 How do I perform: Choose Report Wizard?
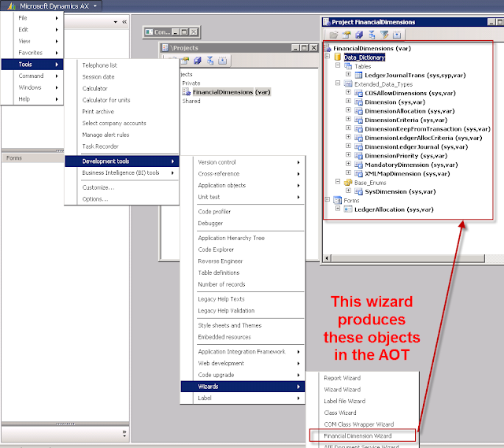[x=362, y=378]
